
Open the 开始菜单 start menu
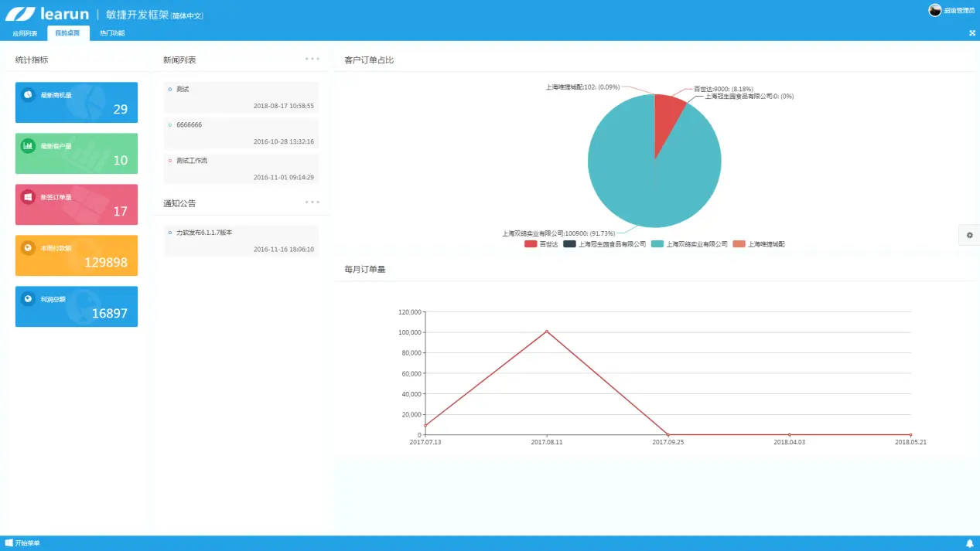point(22,543)
